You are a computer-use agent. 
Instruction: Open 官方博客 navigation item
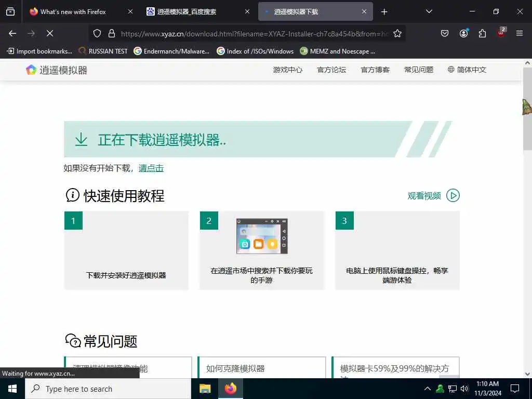click(375, 70)
